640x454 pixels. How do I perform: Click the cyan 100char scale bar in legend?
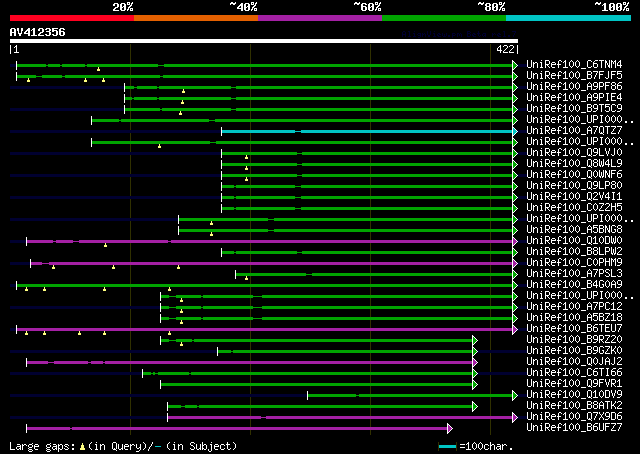[x=447, y=447]
